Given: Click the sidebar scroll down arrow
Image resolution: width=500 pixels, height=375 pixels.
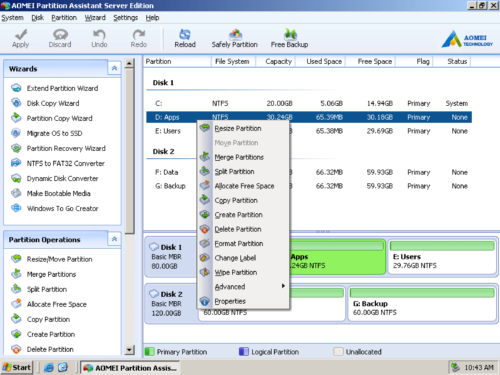Looking at the screenshot, I should point(129,350).
